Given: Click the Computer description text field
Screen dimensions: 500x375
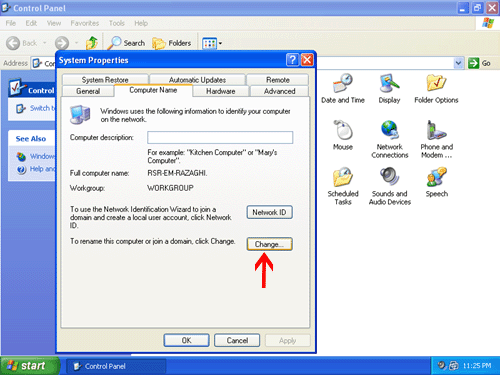Looking at the screenshot, I should (220, 137).
